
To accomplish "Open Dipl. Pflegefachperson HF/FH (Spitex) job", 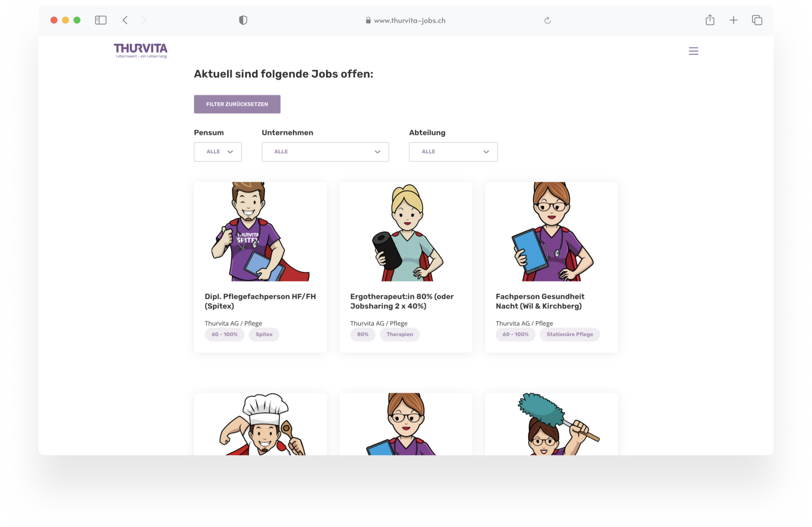I will pos(261,301).
